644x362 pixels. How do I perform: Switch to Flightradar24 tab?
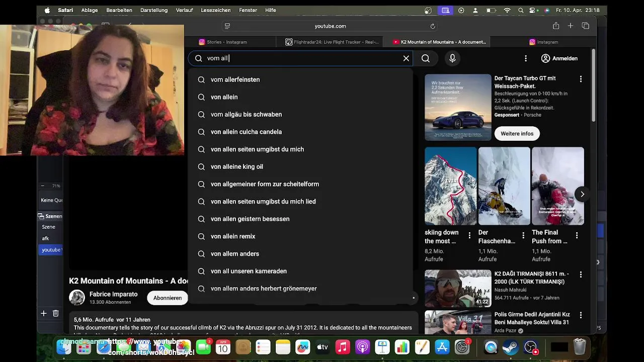coord(332,42)
